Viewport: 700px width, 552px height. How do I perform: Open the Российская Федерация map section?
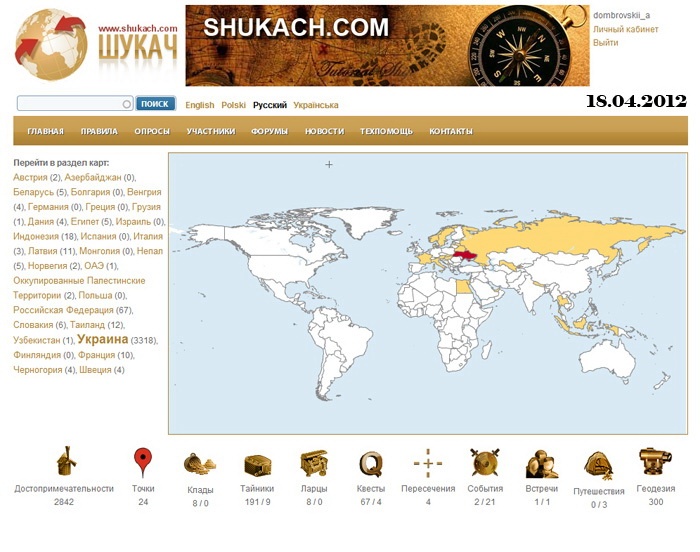[x=63, y=310]
